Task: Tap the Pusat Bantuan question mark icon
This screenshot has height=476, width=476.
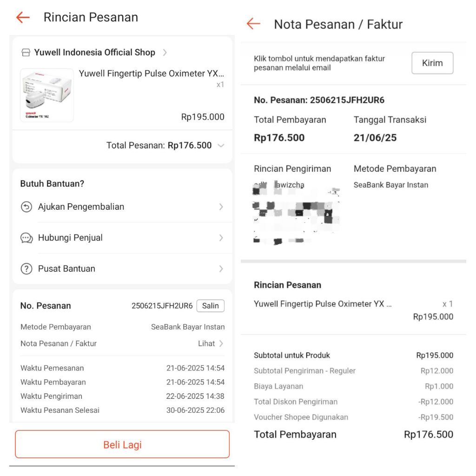Action: [x=26, y=269]
